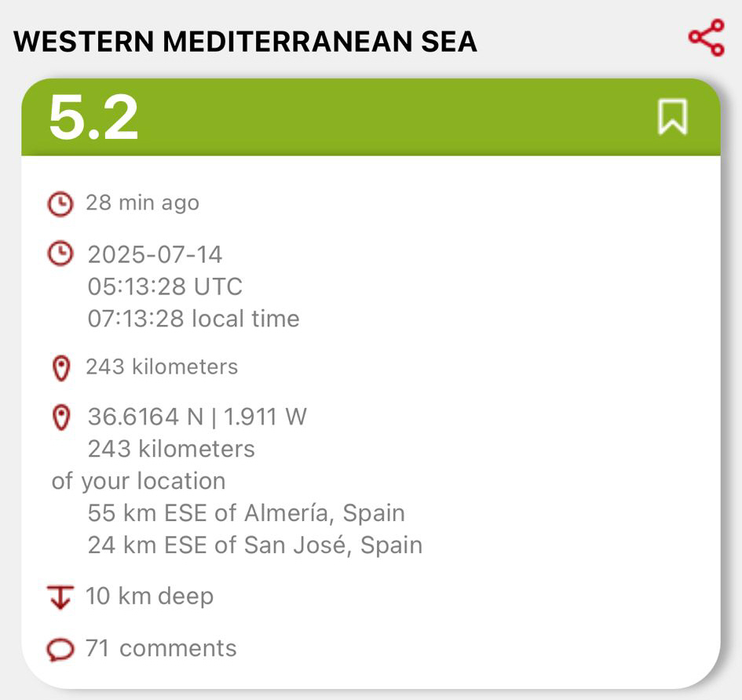Image resolution: width=742 pixels, height=700 pixels.
Task: Click the "10 km deep" label
Action: pos(149,596)
